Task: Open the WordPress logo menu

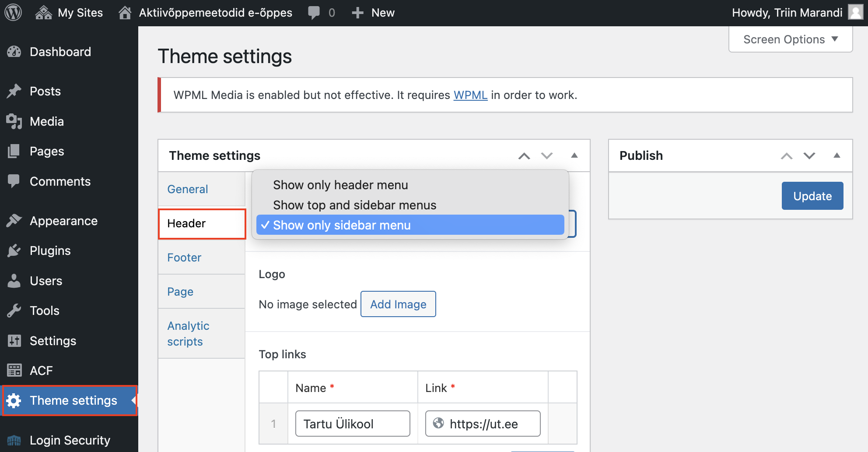Action: click(13, 12)
